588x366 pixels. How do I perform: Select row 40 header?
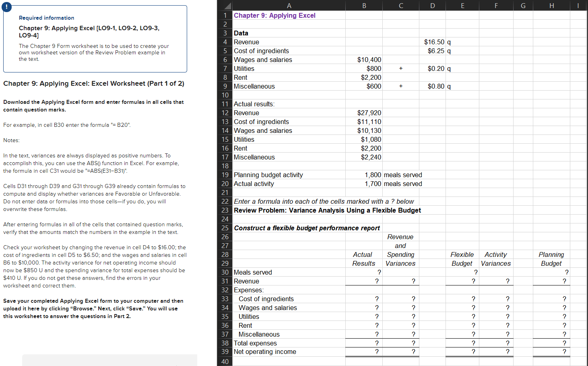[225, 361]
